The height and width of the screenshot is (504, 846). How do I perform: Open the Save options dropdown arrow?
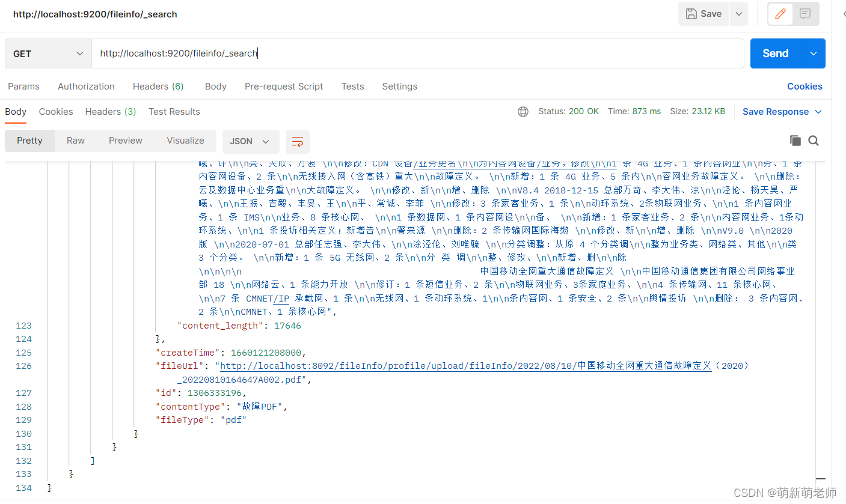click(738, 14)
